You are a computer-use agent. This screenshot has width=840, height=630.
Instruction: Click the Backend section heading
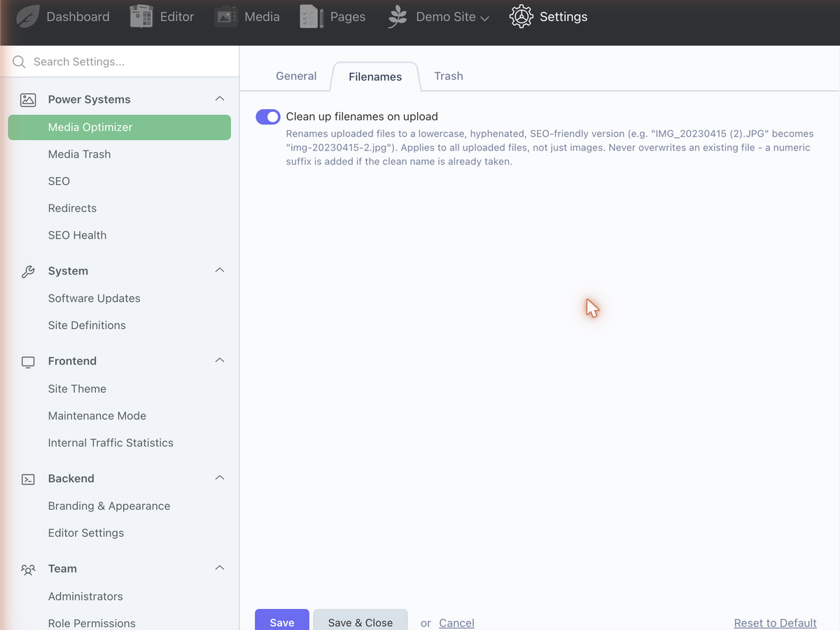(x=71, y=479)
